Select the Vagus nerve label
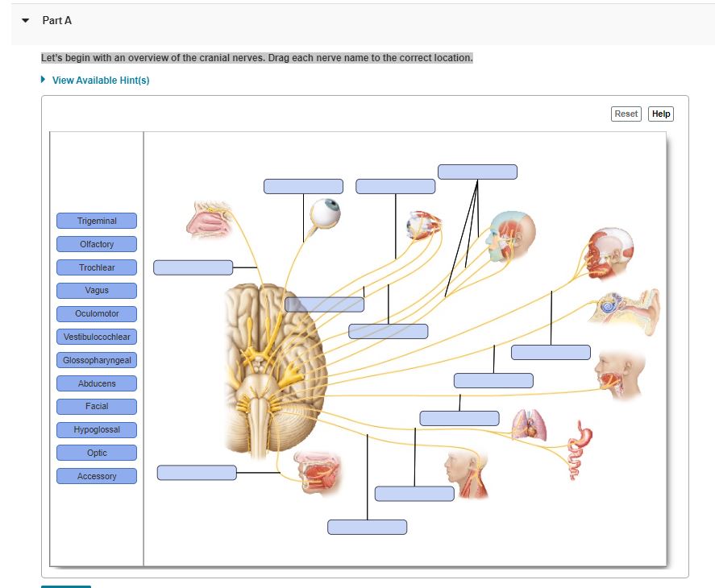Screen dimensions: 715x588 pos(97,290)
